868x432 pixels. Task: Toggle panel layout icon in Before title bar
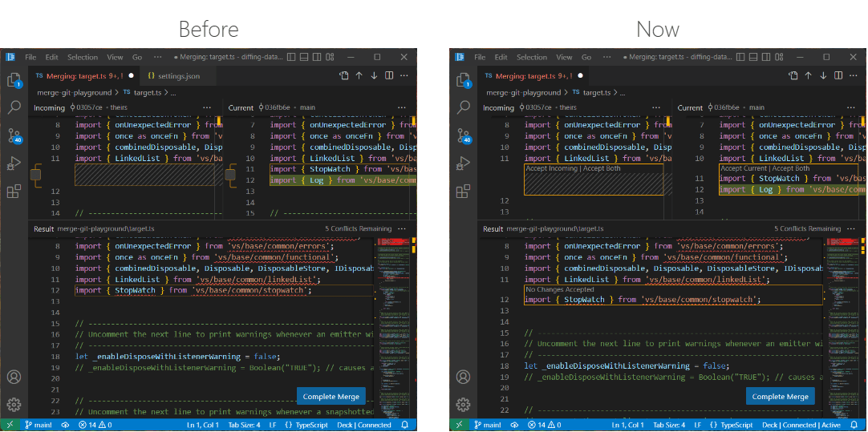pos(304,57)
